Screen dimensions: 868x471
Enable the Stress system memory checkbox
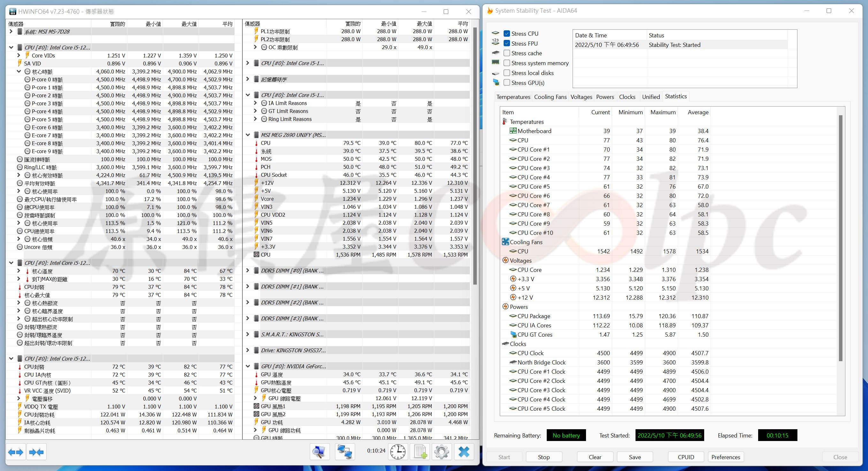(506, 63)
